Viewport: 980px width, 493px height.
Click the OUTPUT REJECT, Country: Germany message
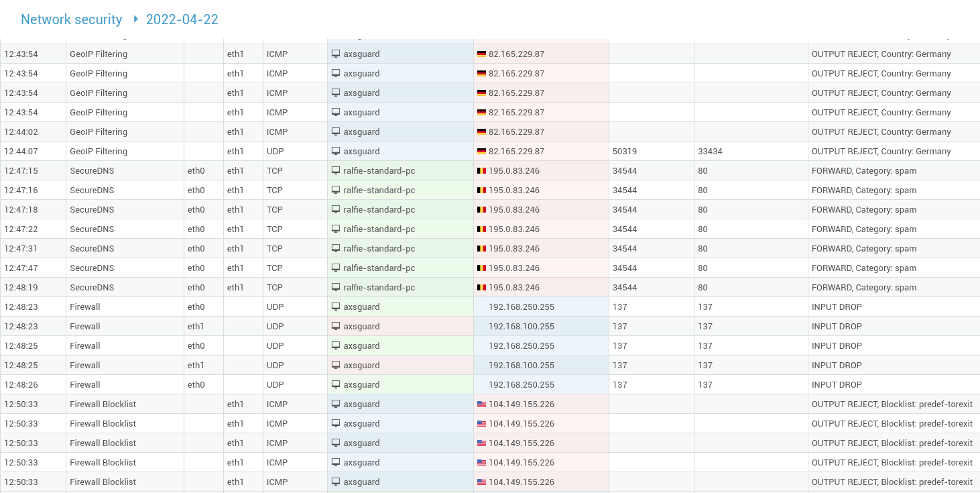point(881,54)
